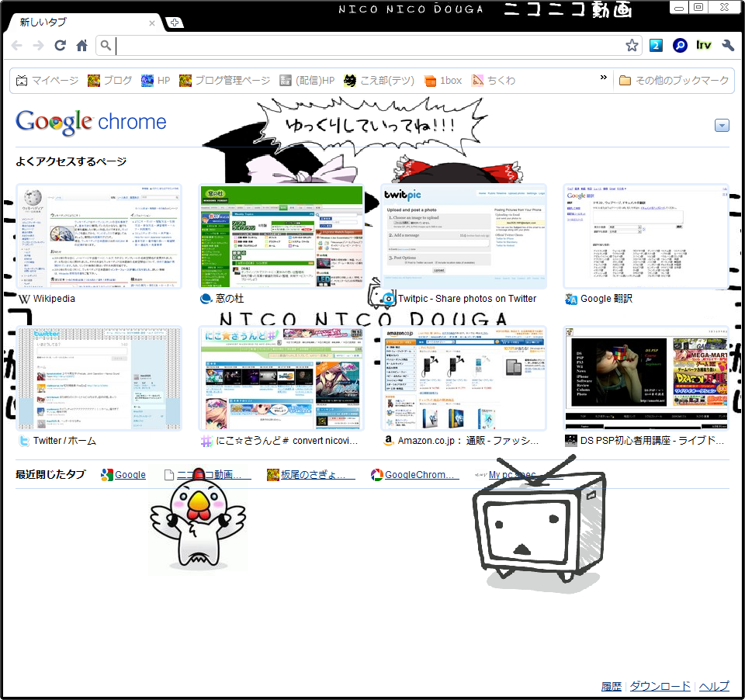The height and width of the screenshot is (700, 745).
Task: Reopen the recently closed ニコニコ動画 tab
Action: 209,474
